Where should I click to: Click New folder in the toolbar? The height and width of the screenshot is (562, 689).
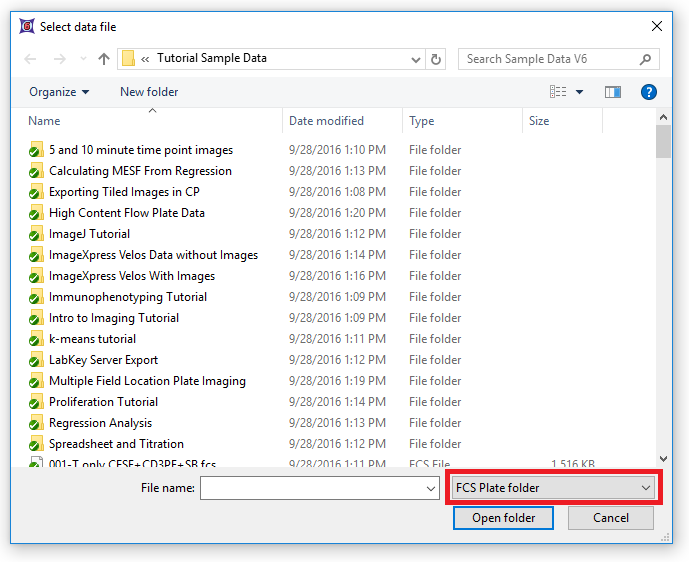tap(149, 92)
